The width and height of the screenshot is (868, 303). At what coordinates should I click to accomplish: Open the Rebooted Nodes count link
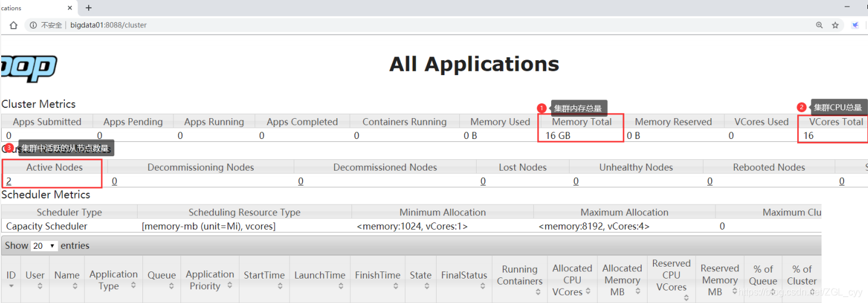[710, 181]
